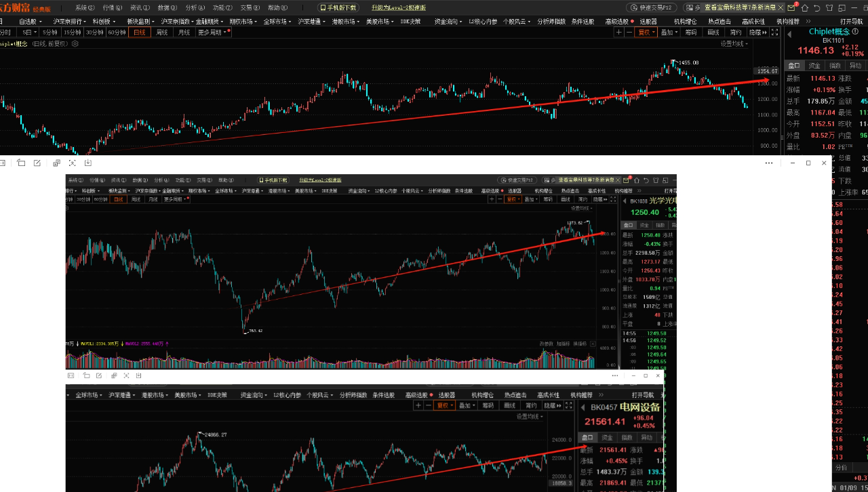Click fullscreen expand icon of 电网设备 chart

click(570, 405)
